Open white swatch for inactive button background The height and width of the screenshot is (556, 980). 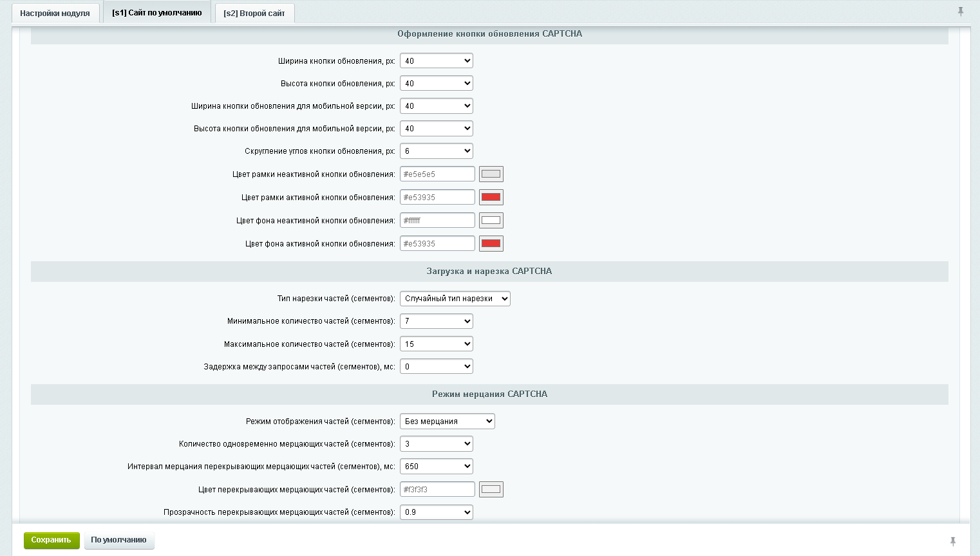click(491, 220)
